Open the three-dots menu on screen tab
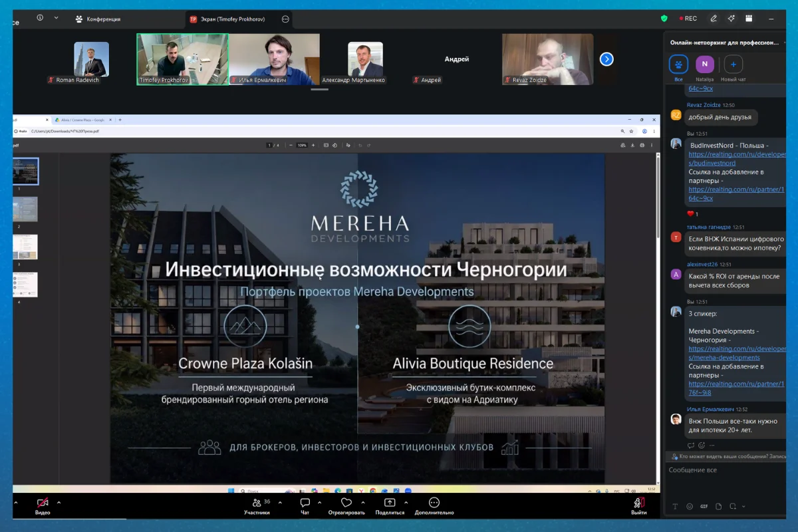 (x=285, y=19)
